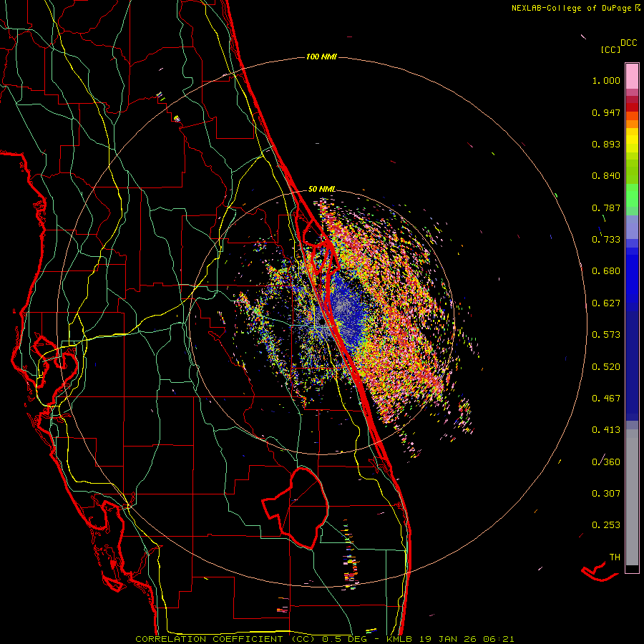This screenshot has width=644, height=644.
Task: Click the 0.627 scale value
Action: click(606, 303)
